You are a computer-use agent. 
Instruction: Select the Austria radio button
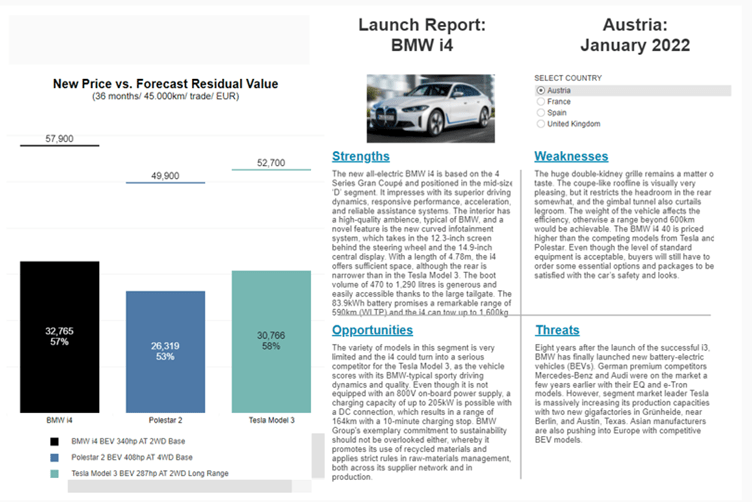click(x=541, y=90)
